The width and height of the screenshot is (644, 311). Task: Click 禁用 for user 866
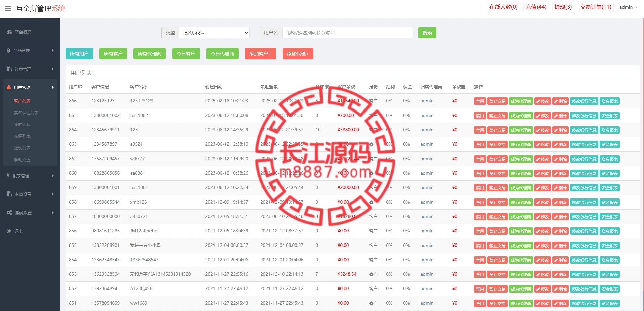point(480,101)
